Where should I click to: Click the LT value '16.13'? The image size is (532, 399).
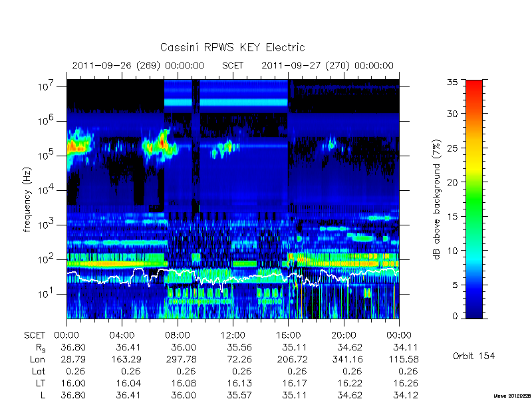click(x=239, y=384)
